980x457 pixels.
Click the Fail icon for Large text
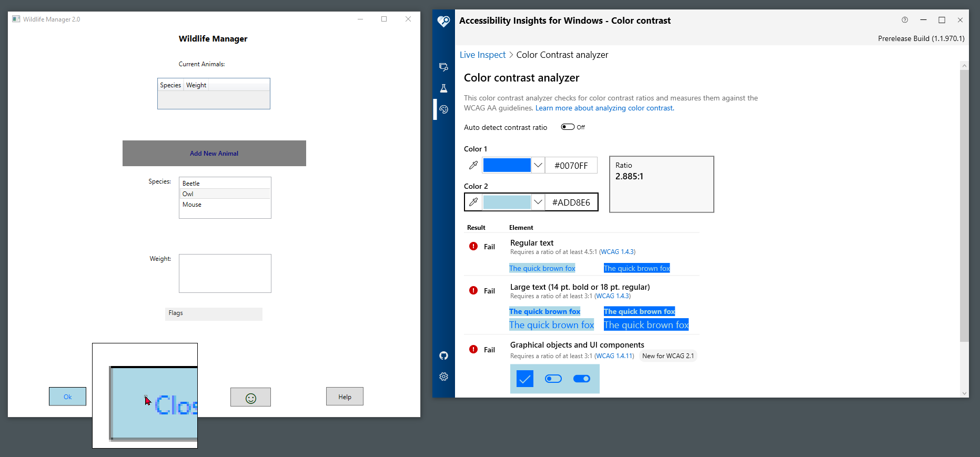(473, 290)
